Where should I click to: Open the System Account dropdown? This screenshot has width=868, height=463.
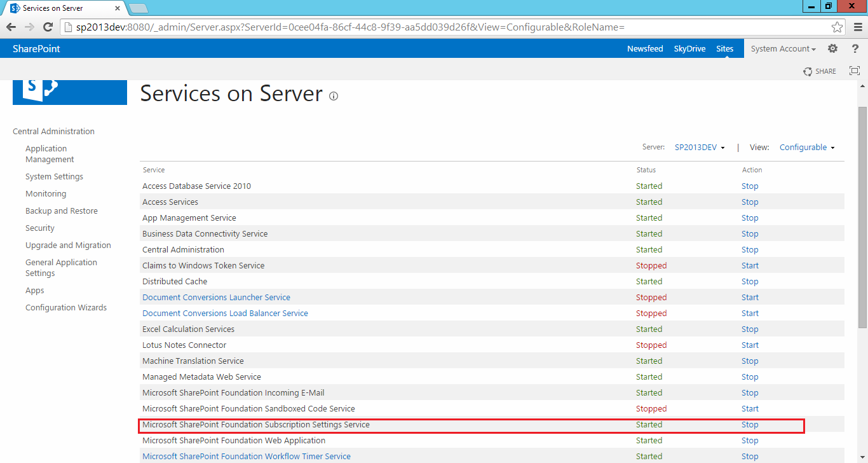pyautogui.click(x=783, y=48)
